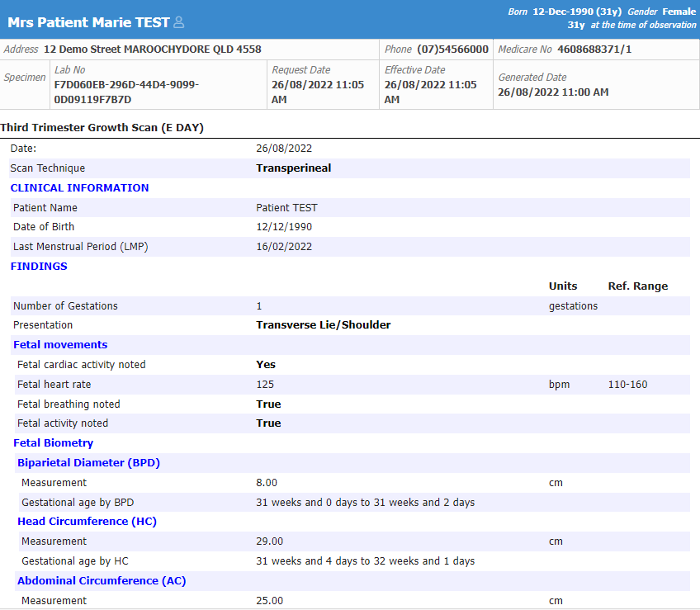The width and height of the screenshot is (700, 610).
Task: Click heading 'Third Trimester Growth Scan (E DAY)'
Action: [x=102, y=128]
